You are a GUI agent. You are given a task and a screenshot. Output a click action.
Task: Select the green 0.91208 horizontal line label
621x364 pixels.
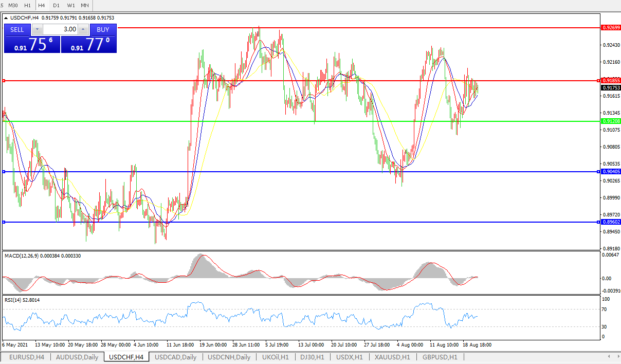click(x=611, y=121)
